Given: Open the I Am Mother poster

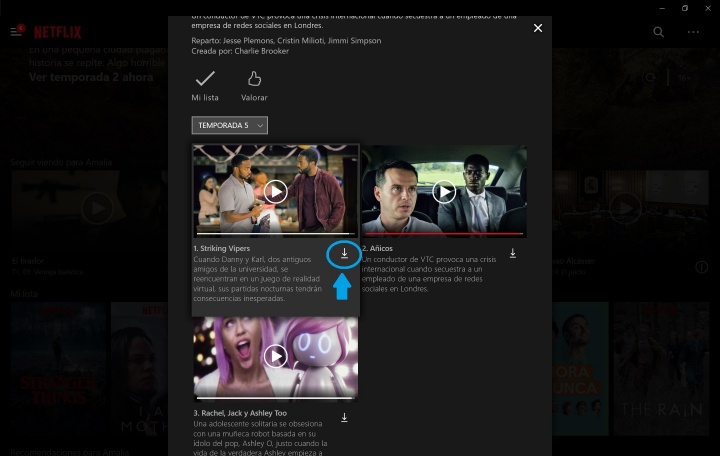Looking at the screenshot, I should tap(139, 369).
